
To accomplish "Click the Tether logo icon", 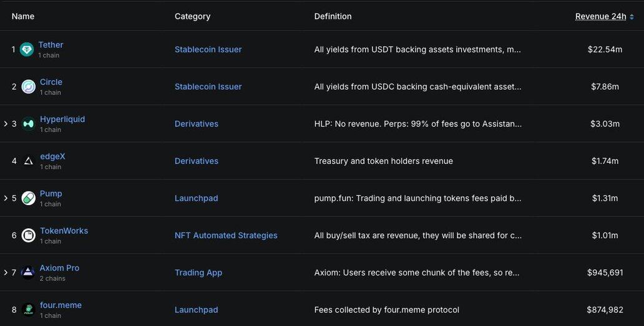I will [27, 49].
